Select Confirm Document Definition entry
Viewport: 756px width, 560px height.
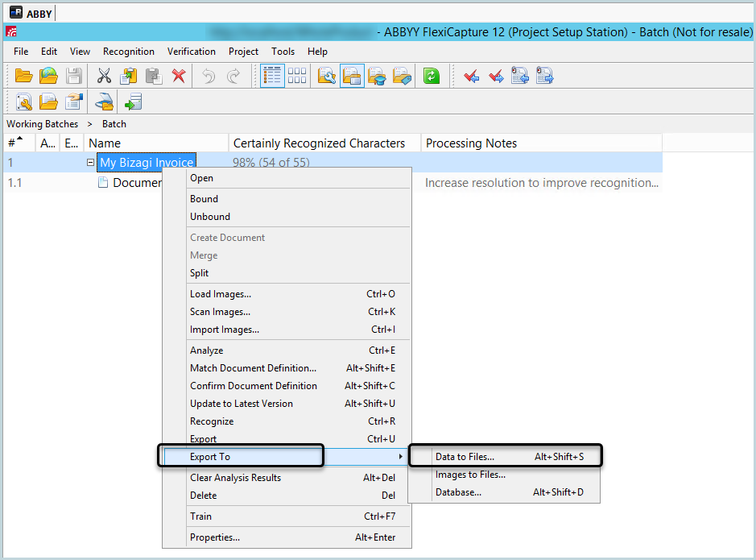287,386
